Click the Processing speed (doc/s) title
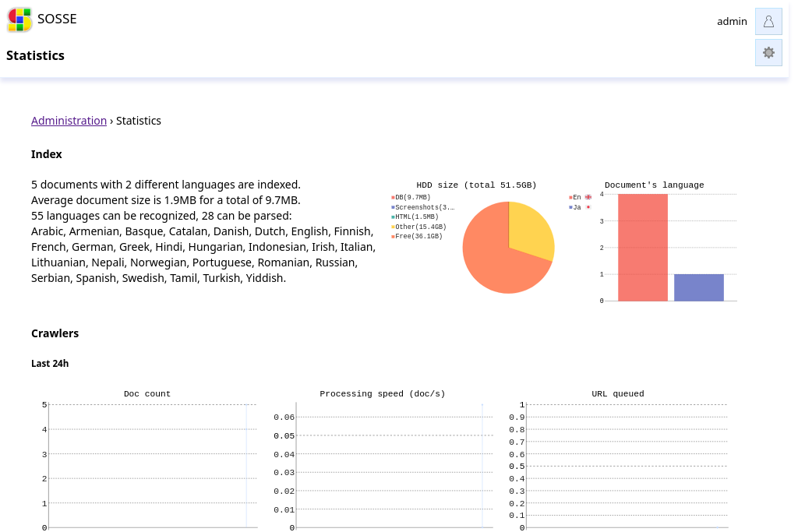This screenshot has width=798, height=532. pos(382,393)
